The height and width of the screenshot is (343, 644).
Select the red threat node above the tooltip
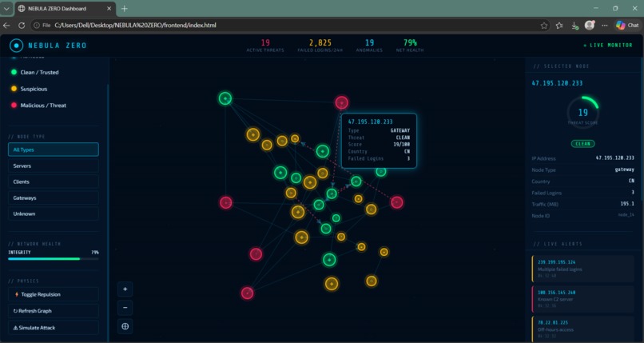tap(342, 102)
